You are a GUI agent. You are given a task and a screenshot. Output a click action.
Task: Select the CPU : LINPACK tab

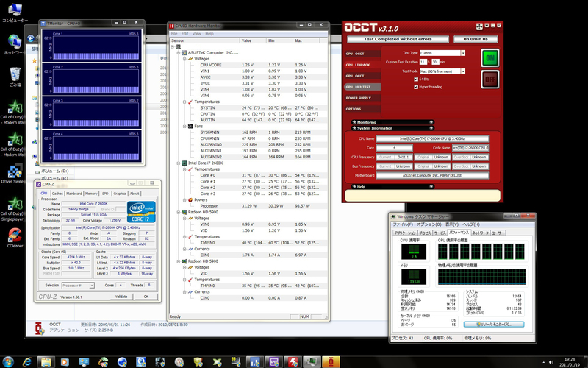pos(362,65)
